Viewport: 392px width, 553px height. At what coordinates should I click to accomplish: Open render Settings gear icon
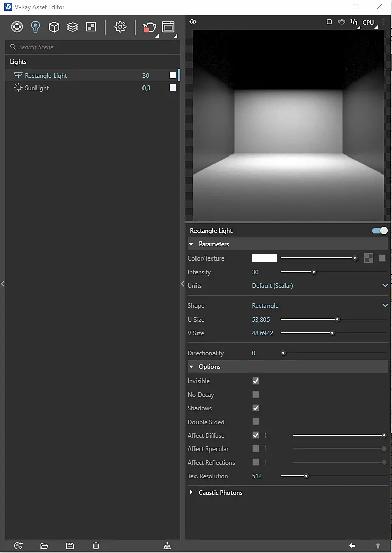[120, 27]
